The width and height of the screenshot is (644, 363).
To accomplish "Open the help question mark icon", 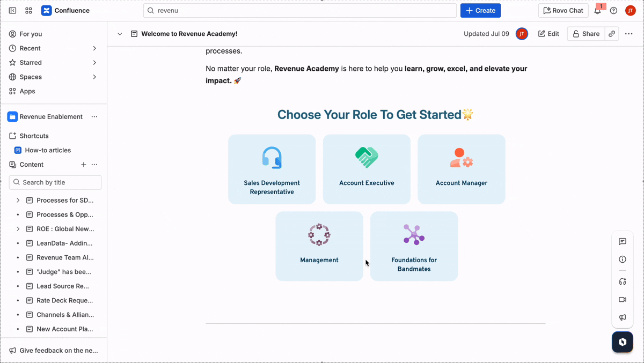I will [613, 11].
